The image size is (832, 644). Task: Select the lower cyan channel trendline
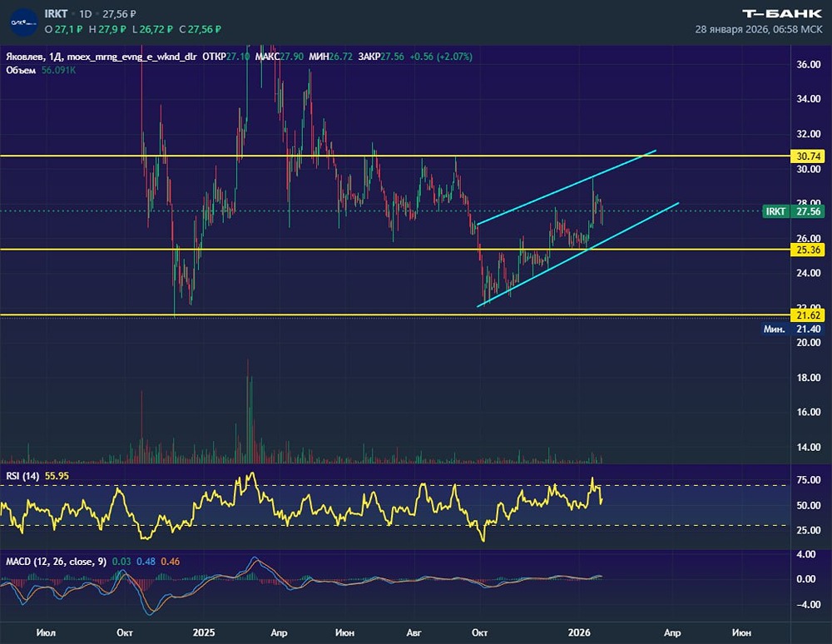click(578, 255)
